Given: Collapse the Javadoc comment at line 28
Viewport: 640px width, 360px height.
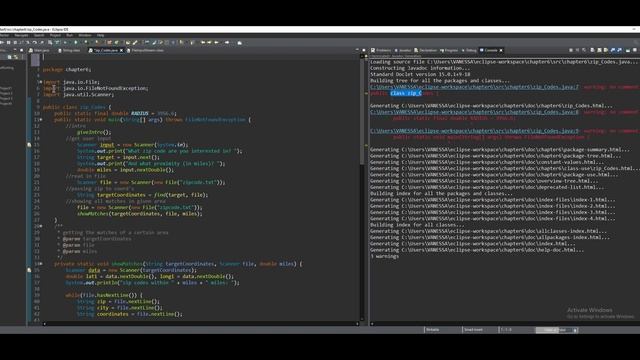Looking at the screenshot, I should tap(41, 226).
